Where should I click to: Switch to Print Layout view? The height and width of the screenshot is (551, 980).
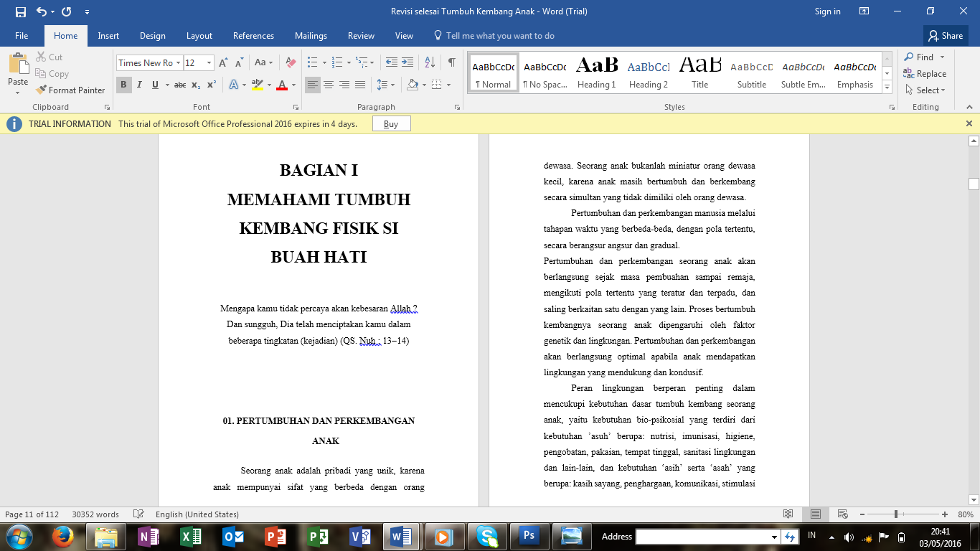point(816,514)
